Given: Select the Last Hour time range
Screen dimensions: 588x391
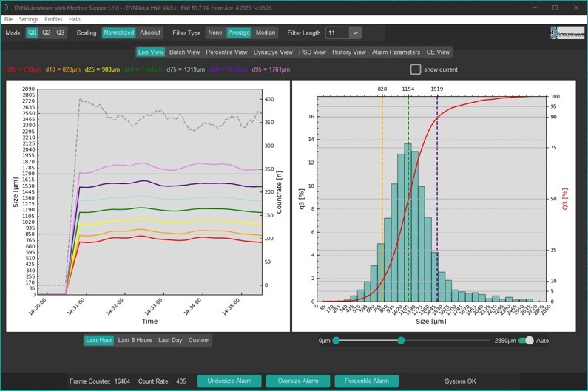Looking at the screenshot, I should [x=99, y=341].
